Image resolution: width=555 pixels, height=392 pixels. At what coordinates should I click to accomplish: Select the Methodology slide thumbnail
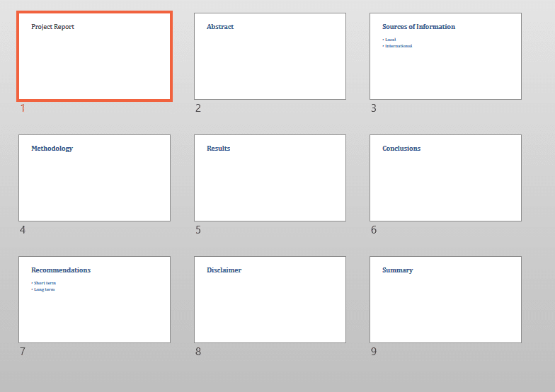(x=94, y=178)
